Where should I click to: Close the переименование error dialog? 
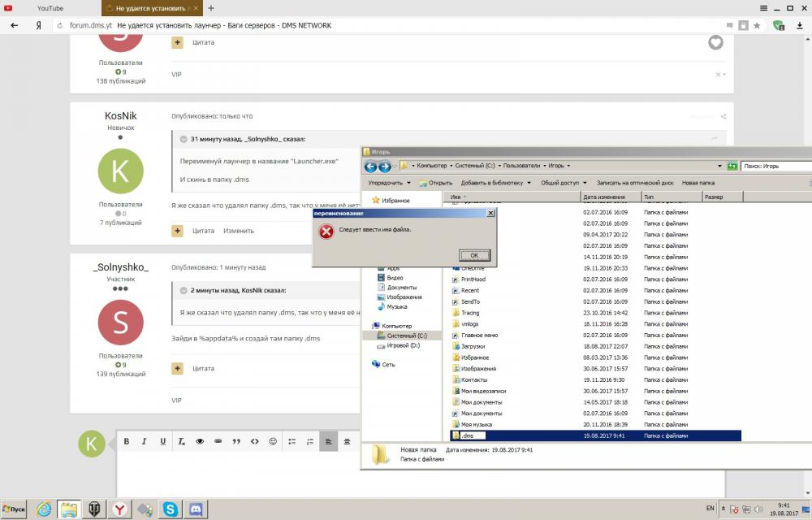490,214
